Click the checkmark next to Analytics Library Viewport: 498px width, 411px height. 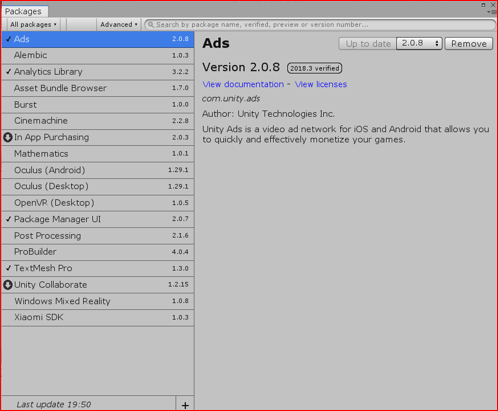pyautogui.click(x=8, y=72)
